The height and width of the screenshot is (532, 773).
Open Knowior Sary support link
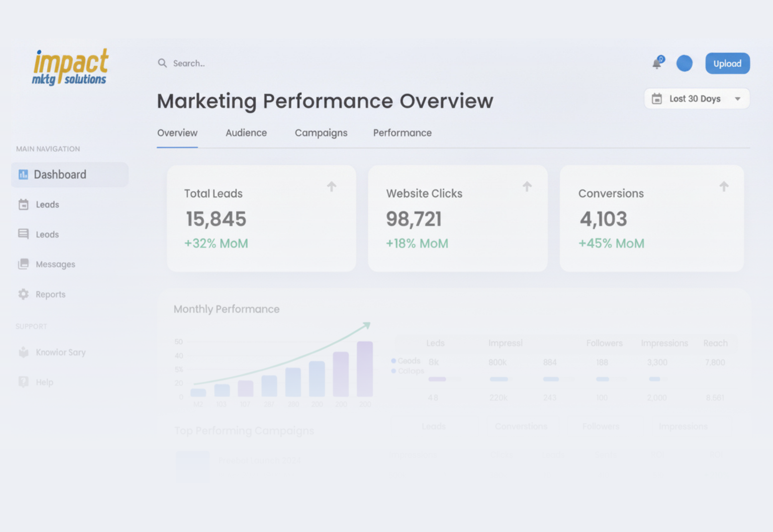(x=60, y=352)
